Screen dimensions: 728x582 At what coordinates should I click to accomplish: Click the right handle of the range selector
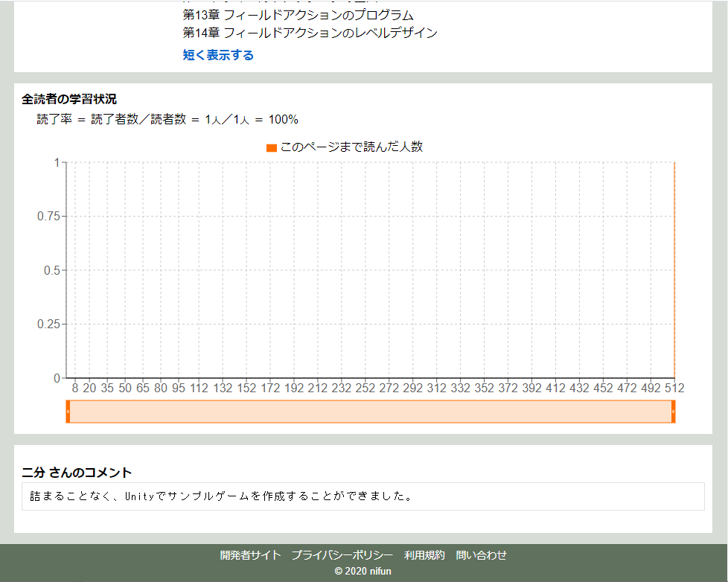click(x=674, y=411)
